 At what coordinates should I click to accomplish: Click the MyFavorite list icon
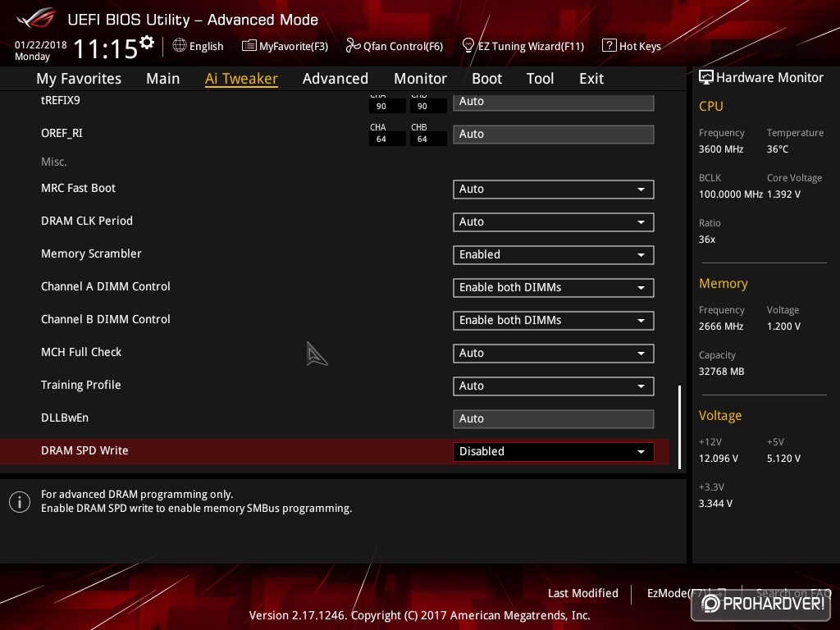pos(249,46)
